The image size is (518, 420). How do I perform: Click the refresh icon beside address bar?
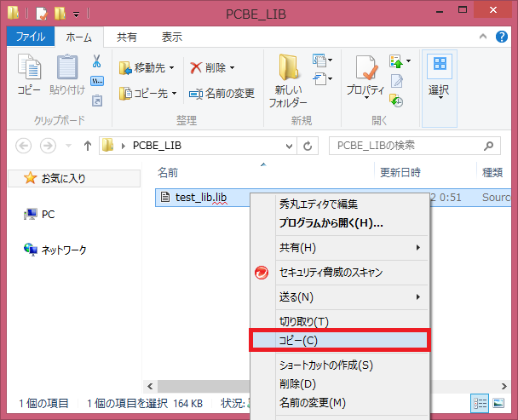pos(308,145)
